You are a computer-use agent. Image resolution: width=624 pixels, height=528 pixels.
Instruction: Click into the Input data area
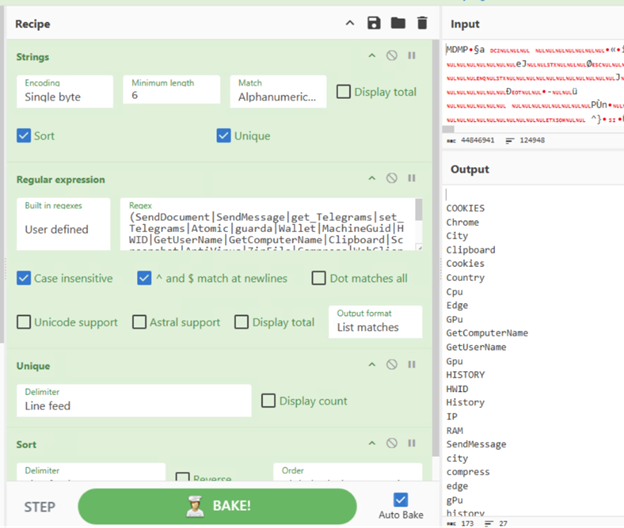(533, 84)
